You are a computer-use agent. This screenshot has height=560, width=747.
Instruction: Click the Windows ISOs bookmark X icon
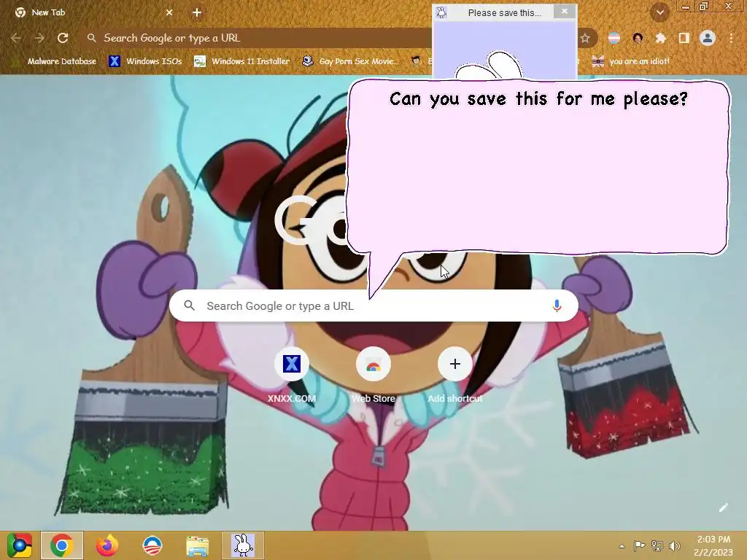pyautogui.click(x=115, y=61)
